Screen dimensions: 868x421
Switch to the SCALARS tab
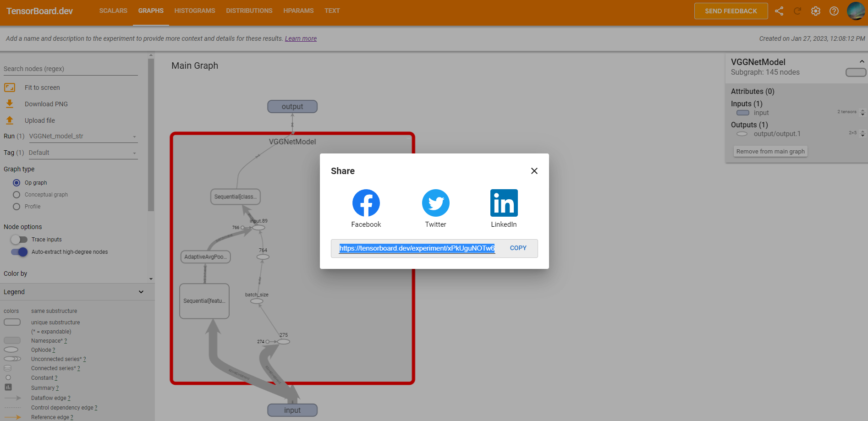point(113,11)
